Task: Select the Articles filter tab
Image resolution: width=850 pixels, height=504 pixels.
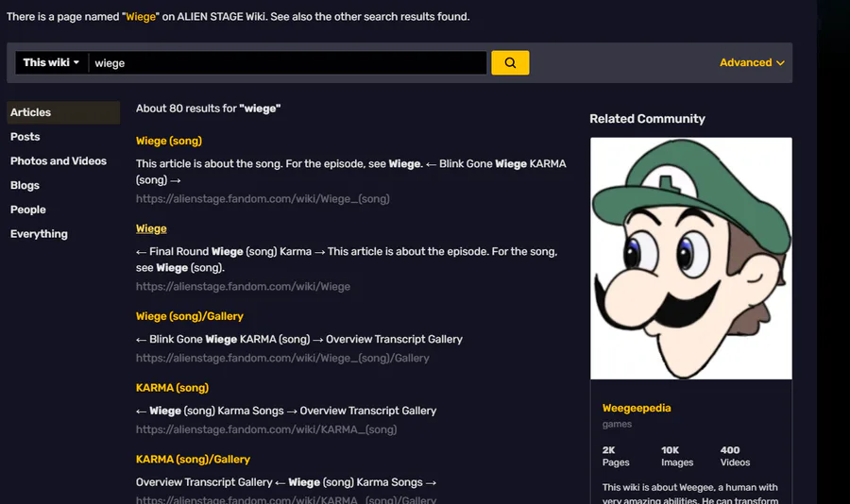Action: point(63,112)
